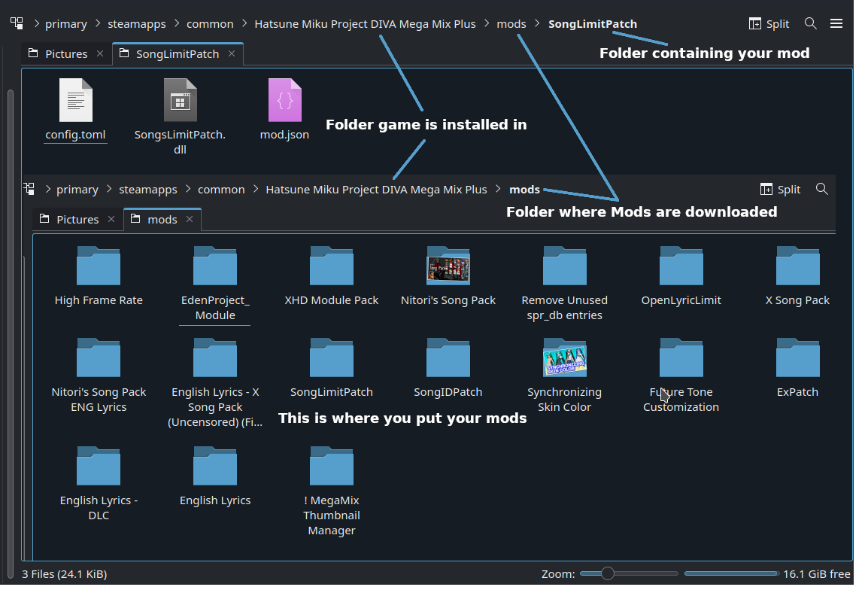The image size is (868, 596).
Task: Open the High Frame Rate folder
Action: click(99, 266)
